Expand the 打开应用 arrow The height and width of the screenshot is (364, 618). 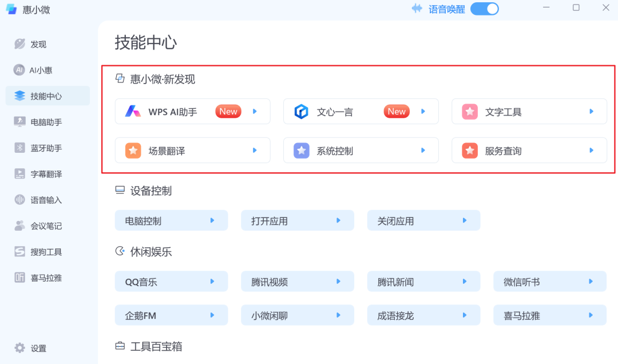tap(338, 220)
